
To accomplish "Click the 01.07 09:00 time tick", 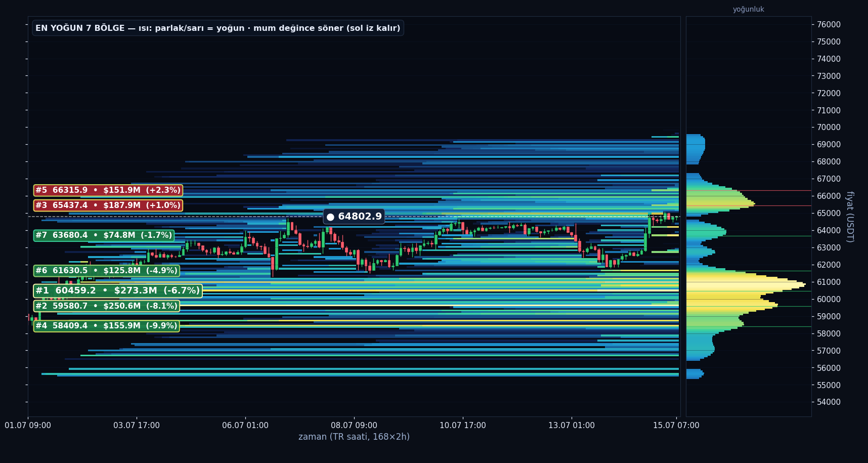I will click(x=28, y=426).
